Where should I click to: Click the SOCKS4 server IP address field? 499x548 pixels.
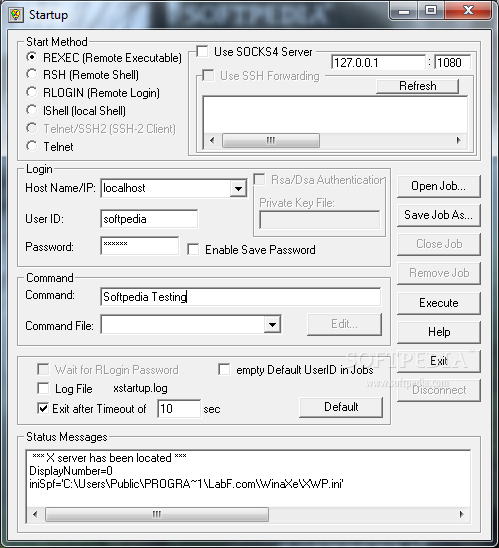click(x=378, y=62)
